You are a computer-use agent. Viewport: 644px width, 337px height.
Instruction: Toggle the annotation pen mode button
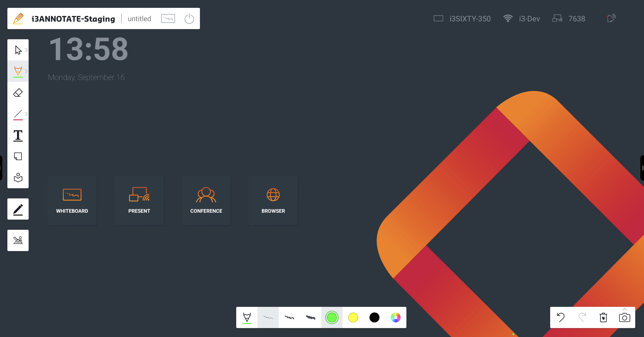tap(18, 209)
